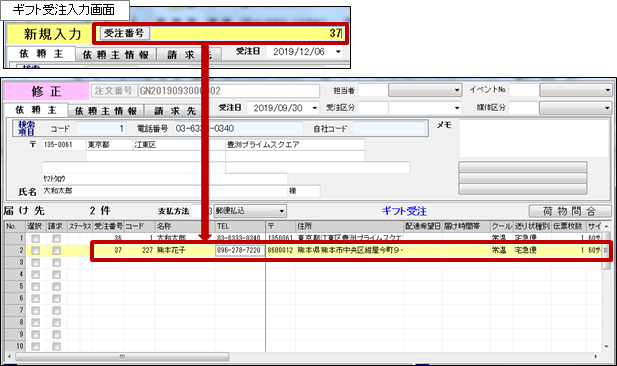Click the メモ text area
617x366 pixels.
point(533,139)
